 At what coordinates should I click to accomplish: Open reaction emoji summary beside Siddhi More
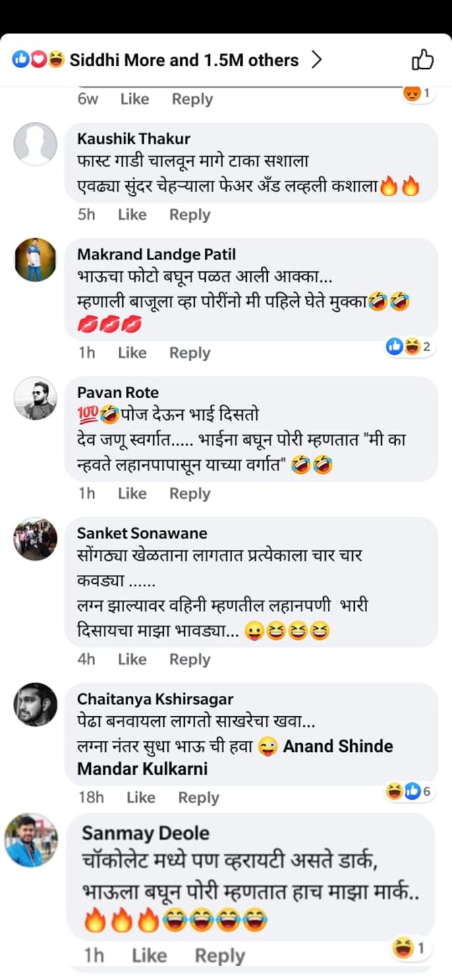click(x=38, y=60)
